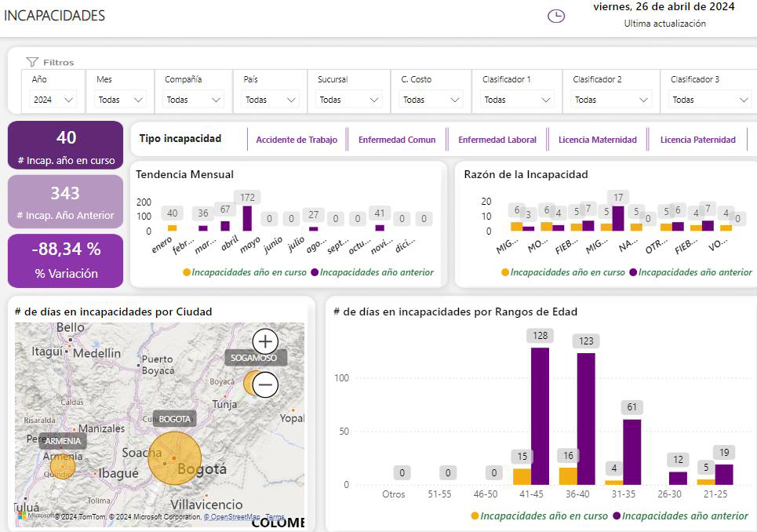Image resolution: width=757 pixels, height=532 pixels.
Task: Click the purple 26-30 age bar labeled 12
Action: pos(678,478)
